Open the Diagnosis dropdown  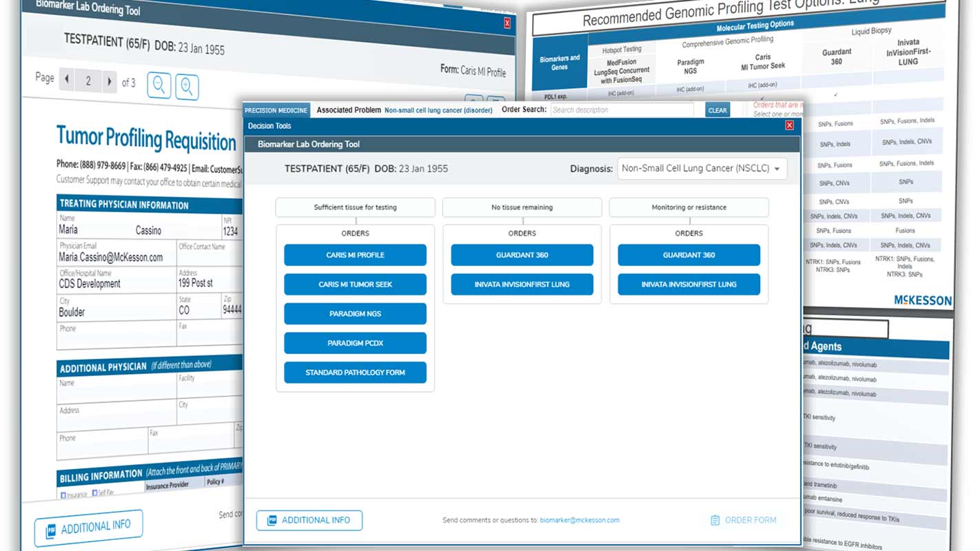tap(702, 169)
